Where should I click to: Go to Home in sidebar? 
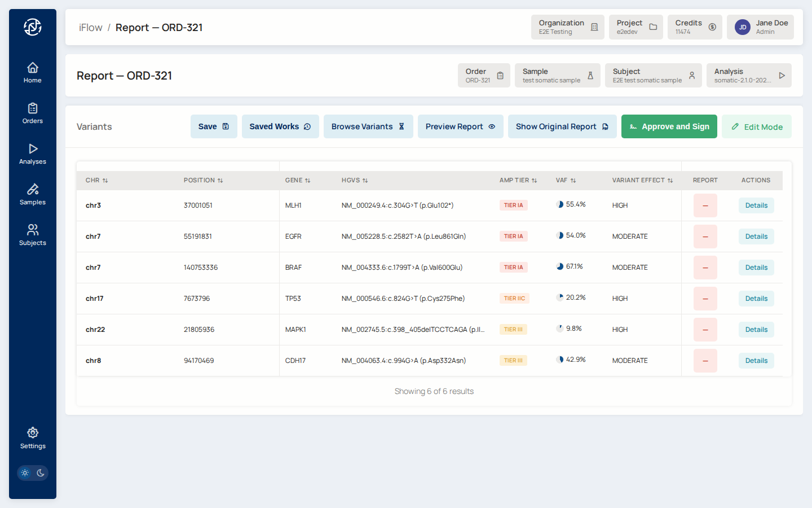pyautogui.click(x=33, y=73)
